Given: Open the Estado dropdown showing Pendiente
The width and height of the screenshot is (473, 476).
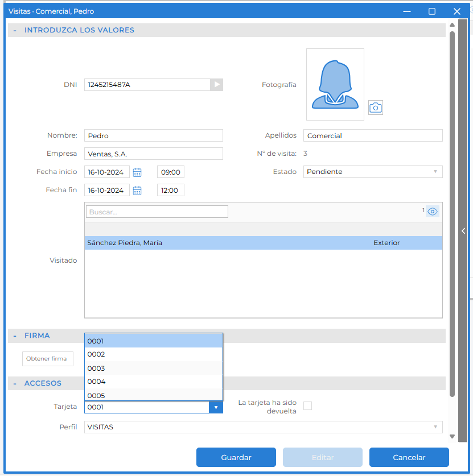Looking at the screenshot, I should coord(373,172).
